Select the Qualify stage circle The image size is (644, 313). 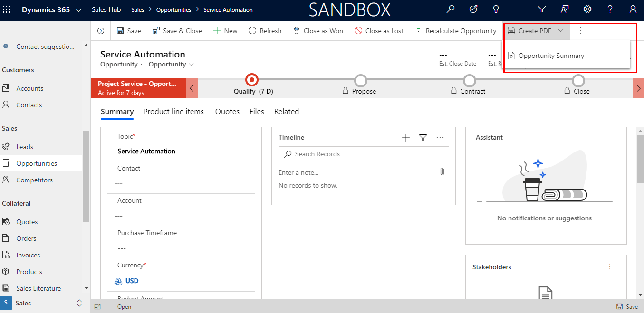pyautogui.click(x=252, y=80)
